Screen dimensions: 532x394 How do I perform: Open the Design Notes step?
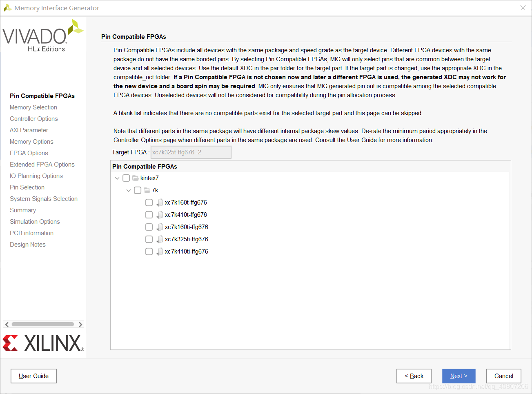[28, 245]
